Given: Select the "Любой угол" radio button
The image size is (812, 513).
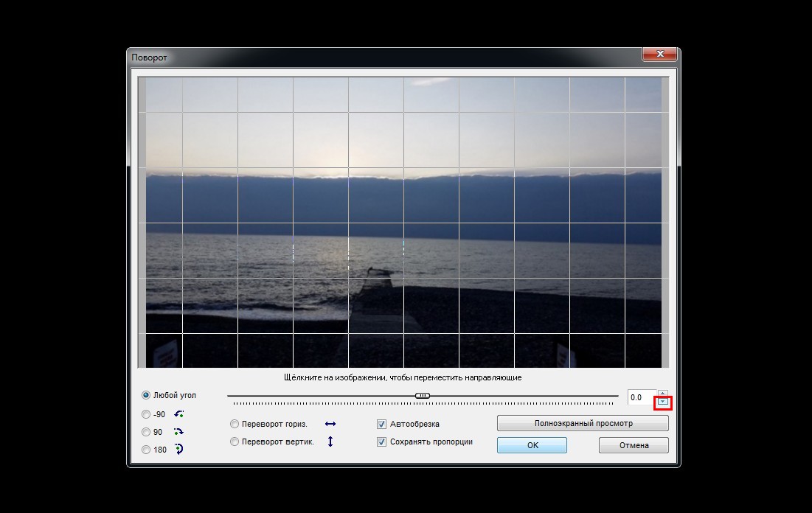Looking at the screenshot, I should tap(146, 395).
